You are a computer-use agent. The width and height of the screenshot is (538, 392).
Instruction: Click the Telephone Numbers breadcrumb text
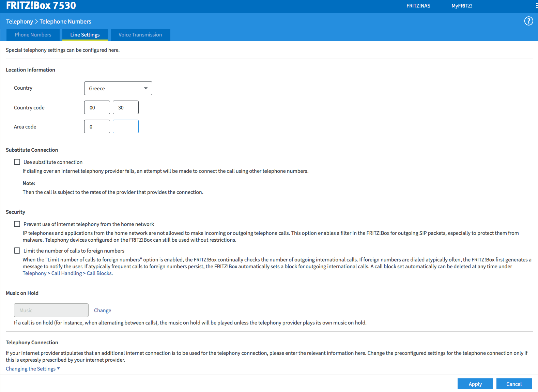[65, 21]
